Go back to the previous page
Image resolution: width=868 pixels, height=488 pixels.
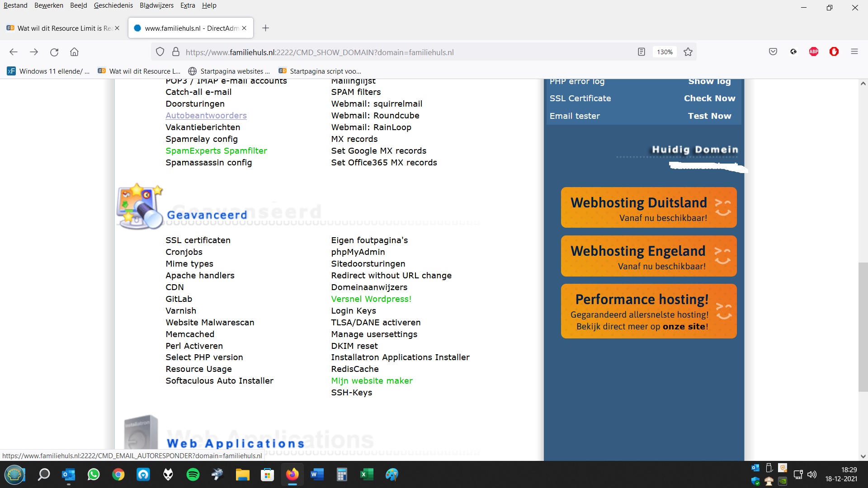point(14,52)
